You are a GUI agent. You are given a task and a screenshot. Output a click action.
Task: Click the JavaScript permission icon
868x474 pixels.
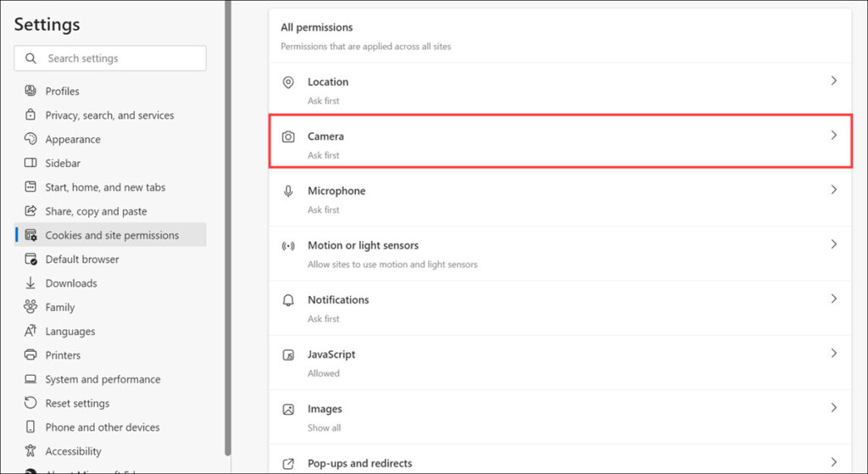(x=288, y=354)
